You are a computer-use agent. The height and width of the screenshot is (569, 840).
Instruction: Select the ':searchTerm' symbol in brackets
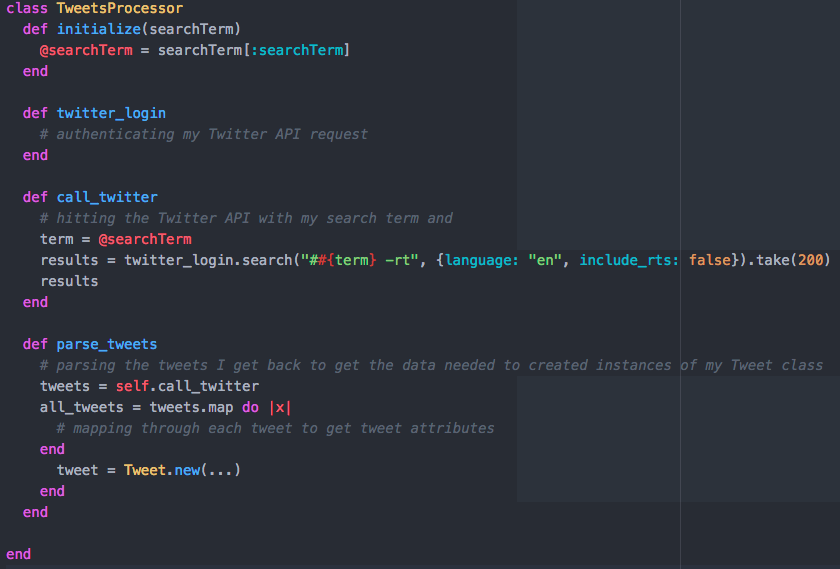[297, 50]
